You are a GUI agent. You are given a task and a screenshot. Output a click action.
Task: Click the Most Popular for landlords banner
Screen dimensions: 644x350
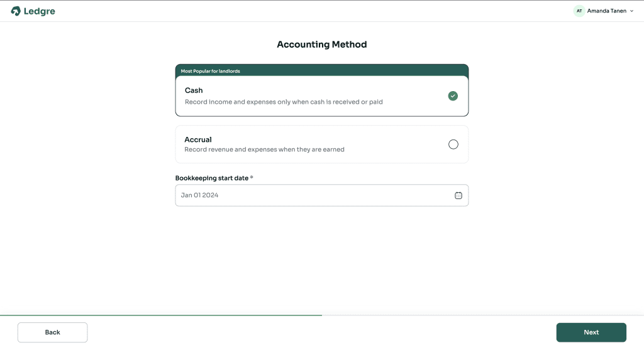coord(211,71)
